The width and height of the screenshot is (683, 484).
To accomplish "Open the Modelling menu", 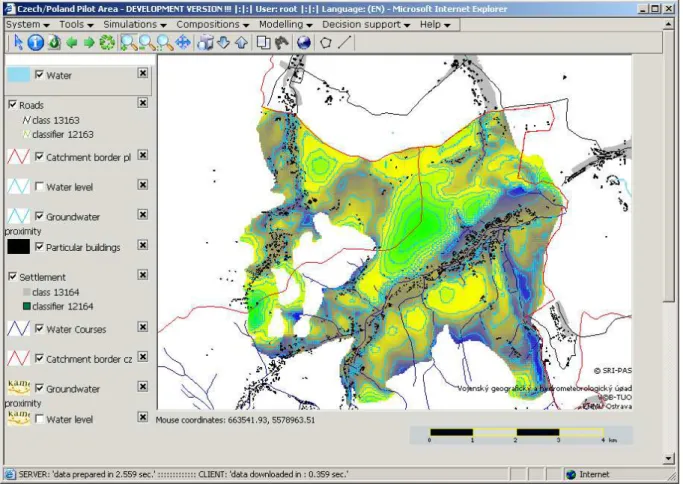I will pos(286,24).
